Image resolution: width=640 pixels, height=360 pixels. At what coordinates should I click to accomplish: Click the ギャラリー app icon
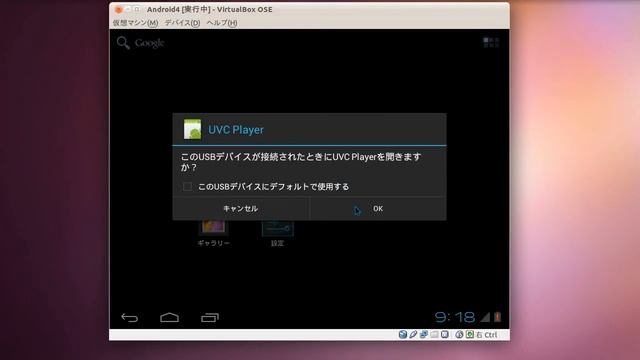[213, 227]
